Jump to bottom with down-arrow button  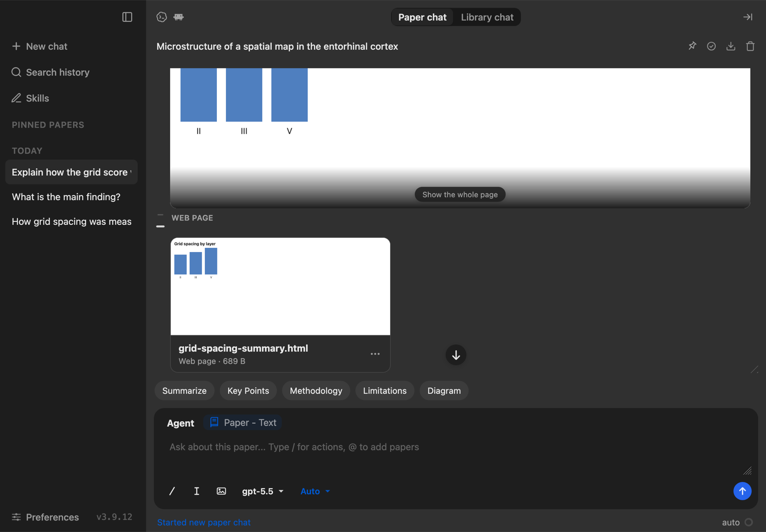pos(456,355)
